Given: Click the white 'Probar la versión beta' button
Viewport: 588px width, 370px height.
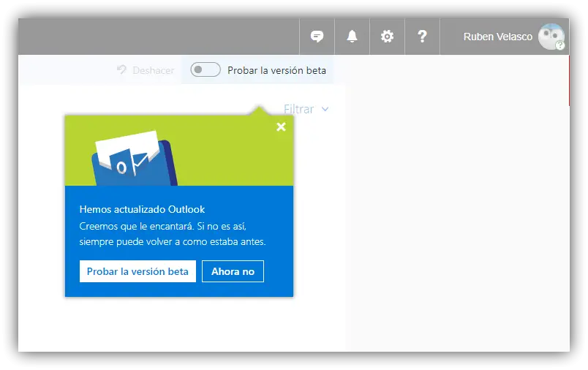Looking at the screenshot, I should tap(137, 271).
